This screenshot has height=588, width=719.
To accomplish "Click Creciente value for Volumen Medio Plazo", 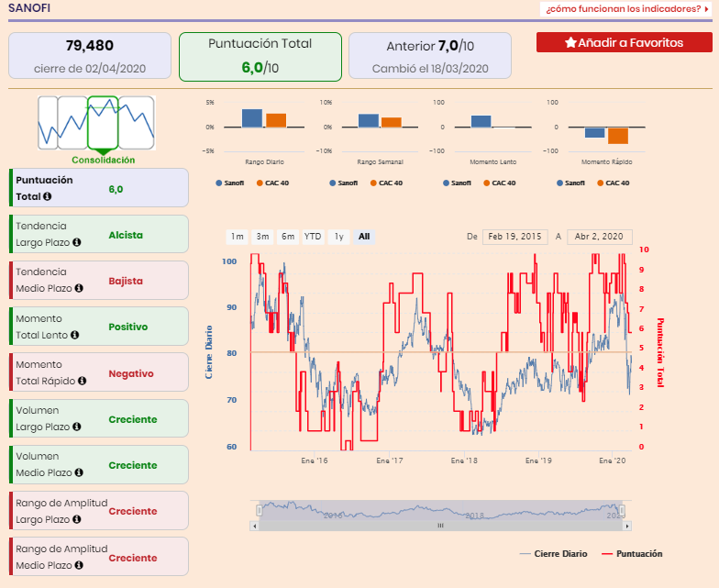I will coord(132,466).
